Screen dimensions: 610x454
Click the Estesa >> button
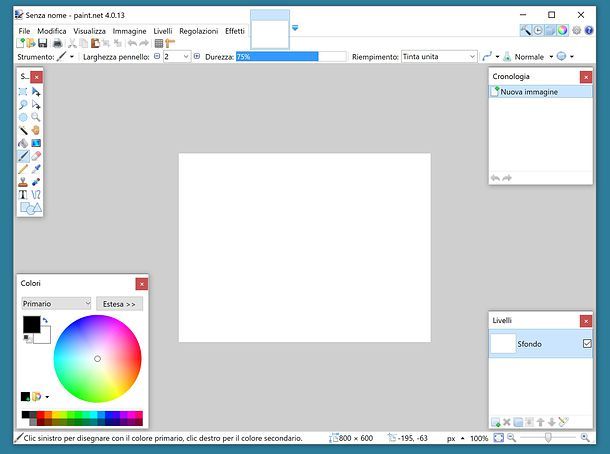(119, 303)
